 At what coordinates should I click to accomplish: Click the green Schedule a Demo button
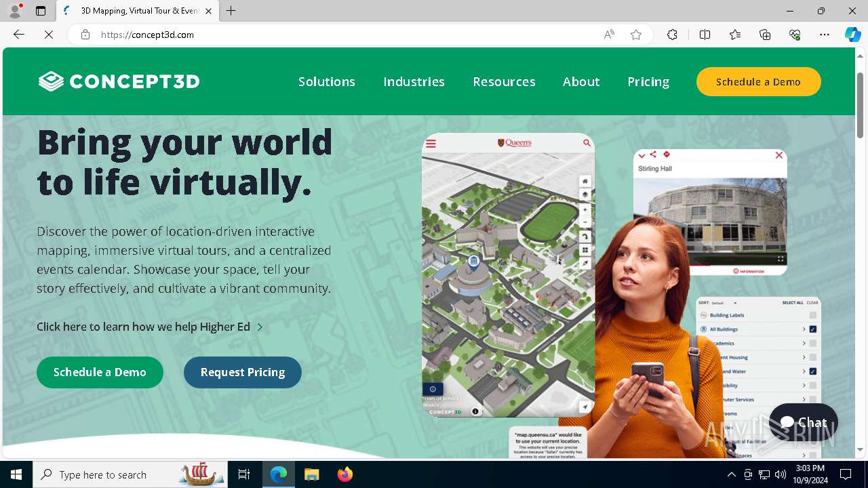pyautogui.click(x=100, y=372)
